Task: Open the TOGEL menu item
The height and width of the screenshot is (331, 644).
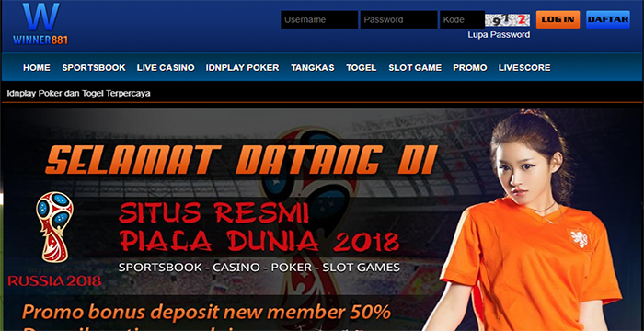Action: click(x=361, y=68)
